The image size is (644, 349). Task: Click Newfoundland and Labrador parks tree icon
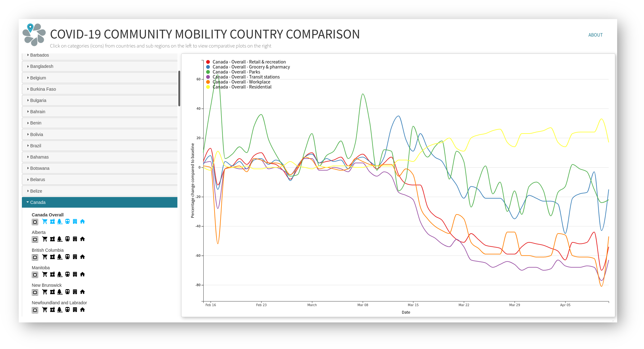point(60,310)
